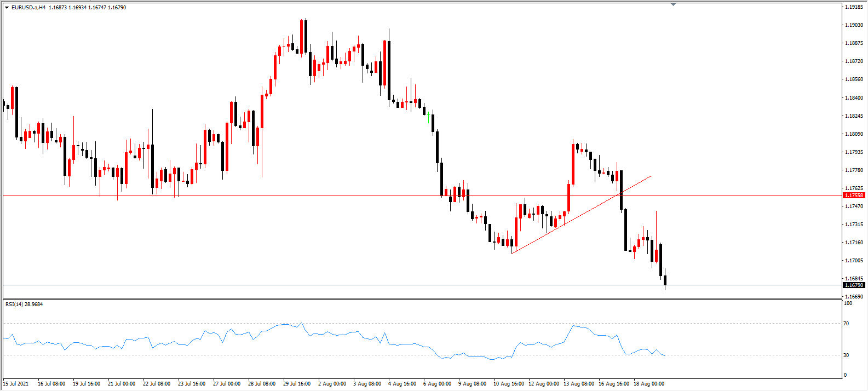Click the green candle on the chart
Image resolution: width=868 pixels, height=391 pixels.
pos(428,118)
